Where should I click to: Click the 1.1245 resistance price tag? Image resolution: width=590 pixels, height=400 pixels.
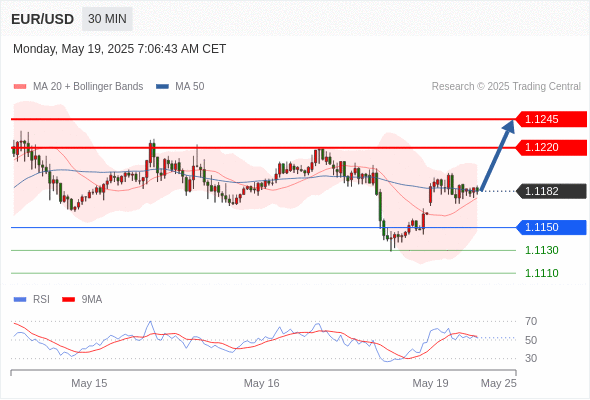(x=551, y=119)
